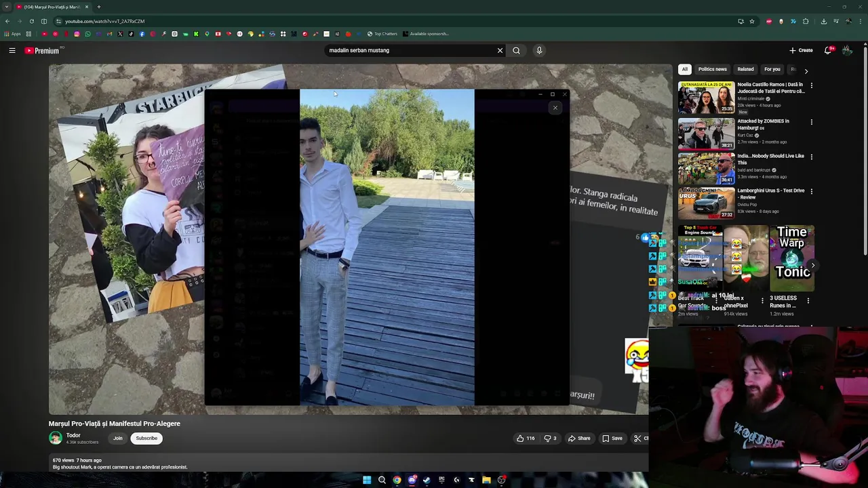
Task: Open Chrome three-dot menu
Action: coord(861,21)
